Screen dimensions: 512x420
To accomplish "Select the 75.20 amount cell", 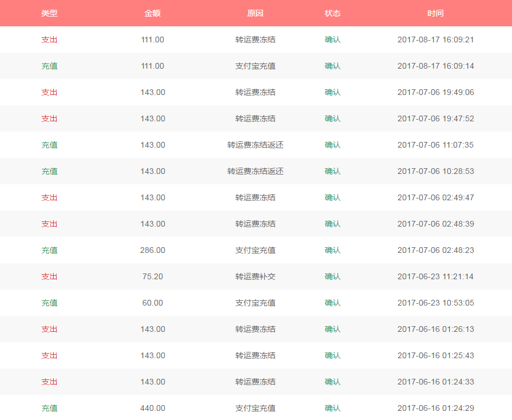I will 152,277.
